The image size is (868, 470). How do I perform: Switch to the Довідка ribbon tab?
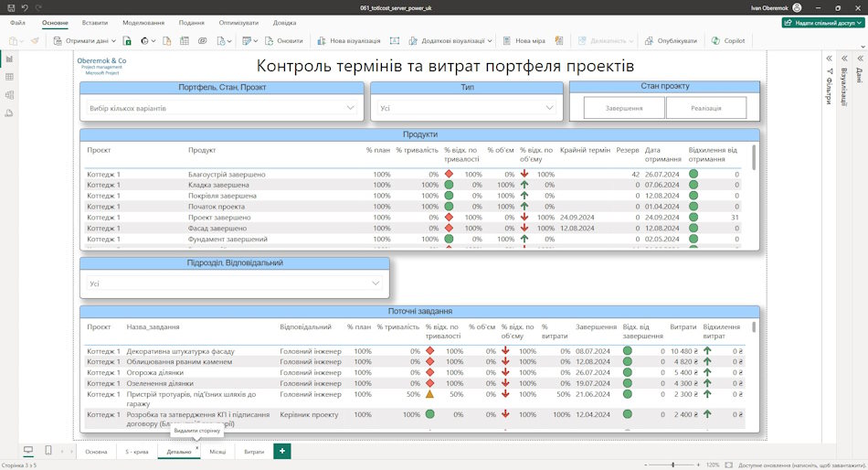pyautogui.click(x=284, y=23)
